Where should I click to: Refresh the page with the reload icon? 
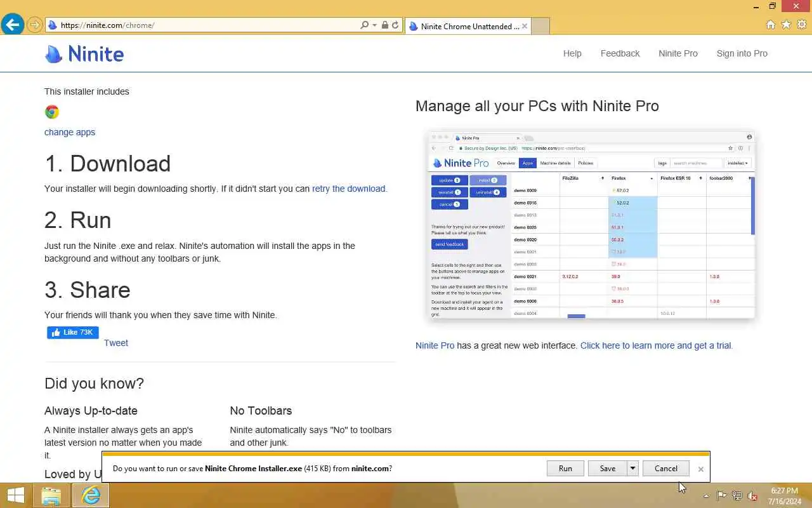click(395, 25)
